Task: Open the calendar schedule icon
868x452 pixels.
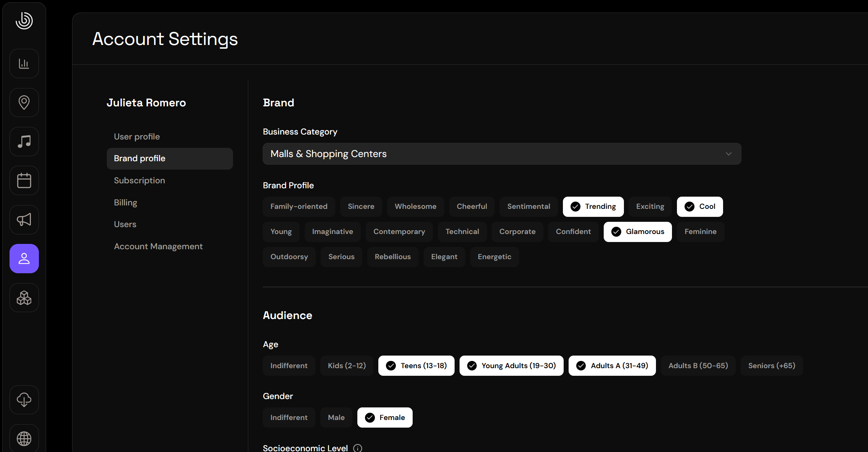Action: (24, 181)
